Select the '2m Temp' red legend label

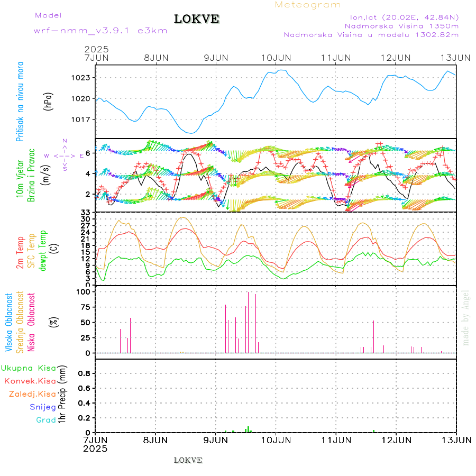[x=20, y=252]
